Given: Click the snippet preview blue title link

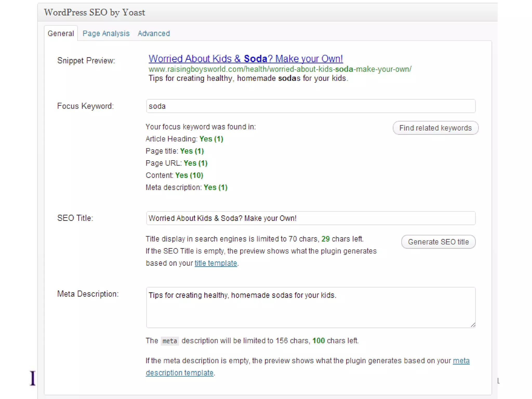Looking at the screenshot, I should (245, 59).
